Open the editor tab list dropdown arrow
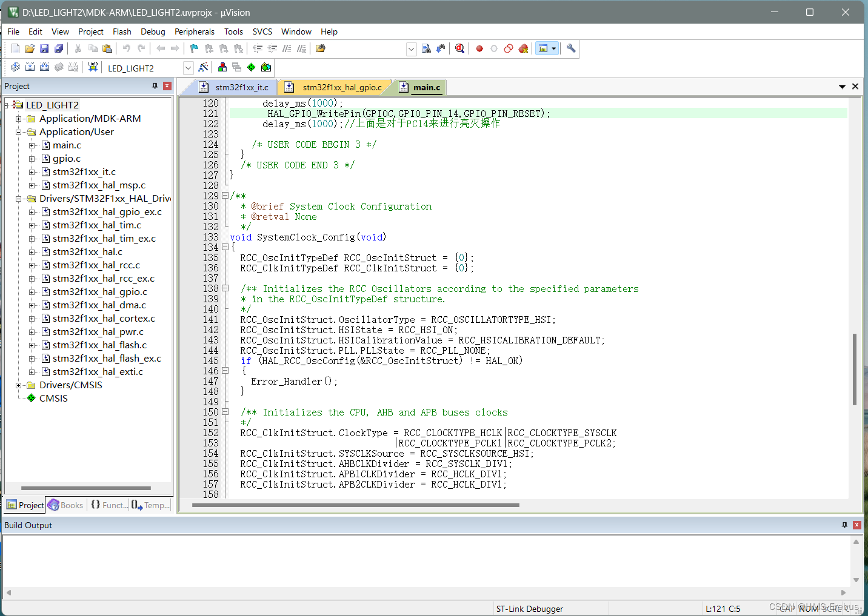Screen dimensions: 868x616 click(x=842, y=87)
